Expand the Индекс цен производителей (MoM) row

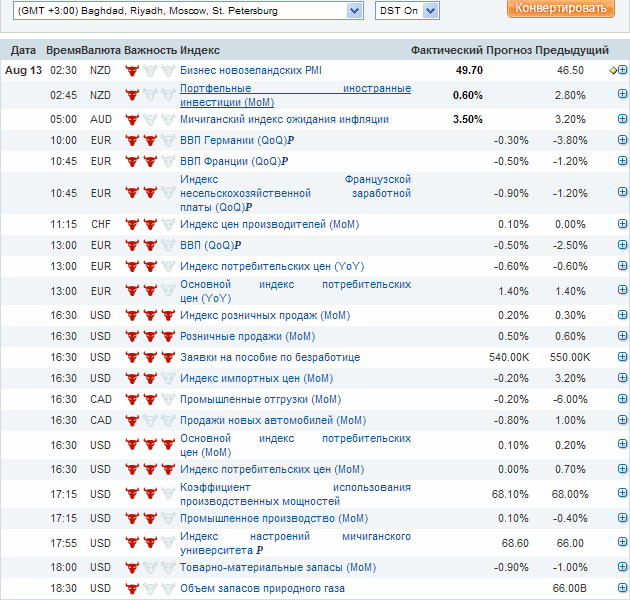click(x=622, y=223)
